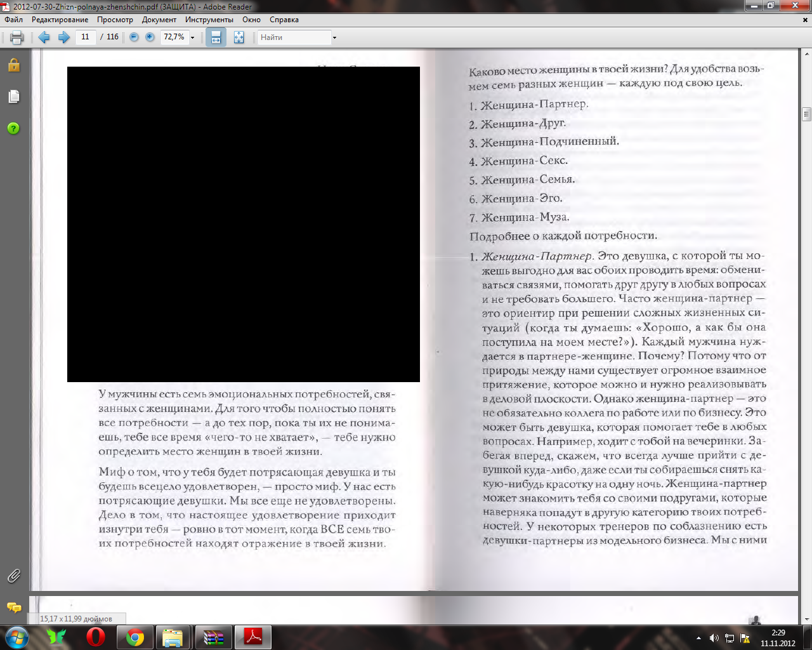Expand the Найти search options dropdown
Viewport: 812px width, 650px height.
pos(334,37)
